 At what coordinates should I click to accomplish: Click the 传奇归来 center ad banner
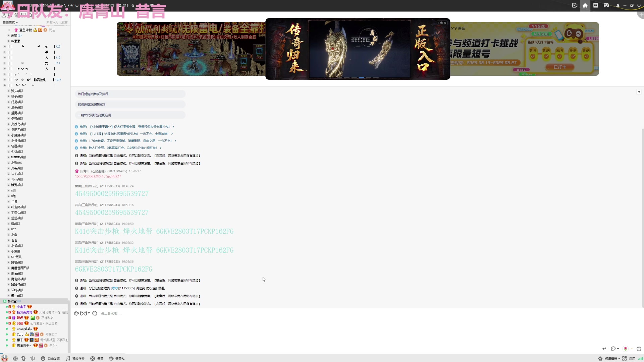tap(358, 49)
